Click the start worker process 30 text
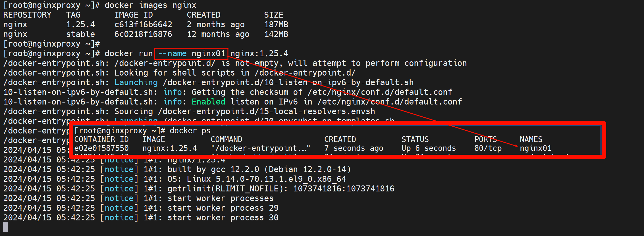Image resolution: width=644 pixels, height=236 pixels. click(223, 218)
